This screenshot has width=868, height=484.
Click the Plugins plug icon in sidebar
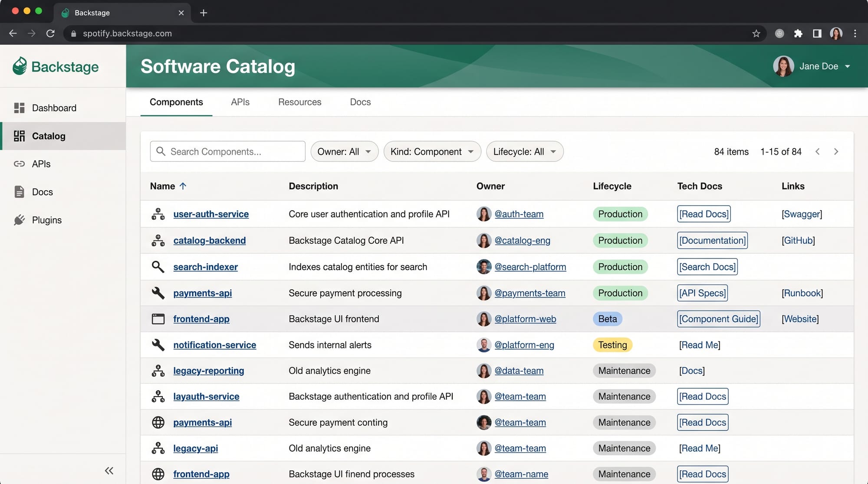point(19,220)
